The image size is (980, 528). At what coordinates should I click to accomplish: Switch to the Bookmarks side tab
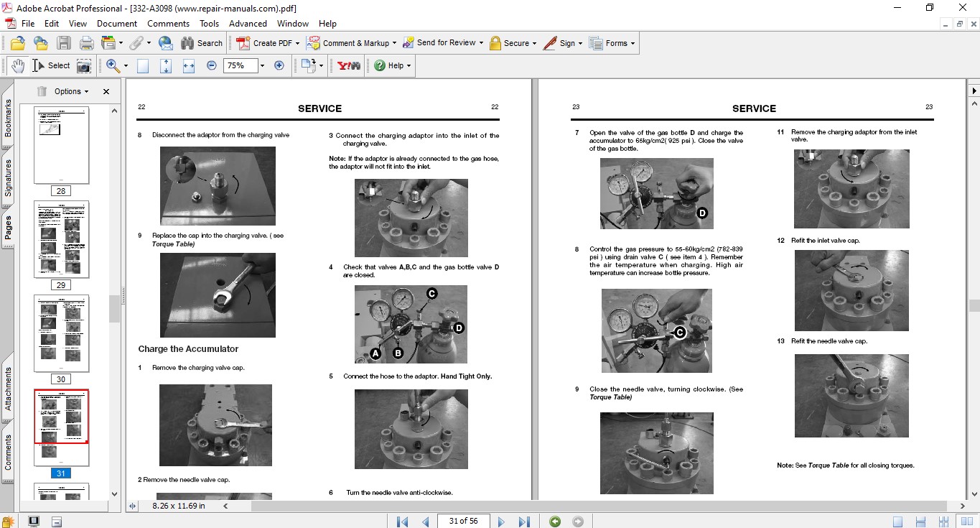pos(8,118)
